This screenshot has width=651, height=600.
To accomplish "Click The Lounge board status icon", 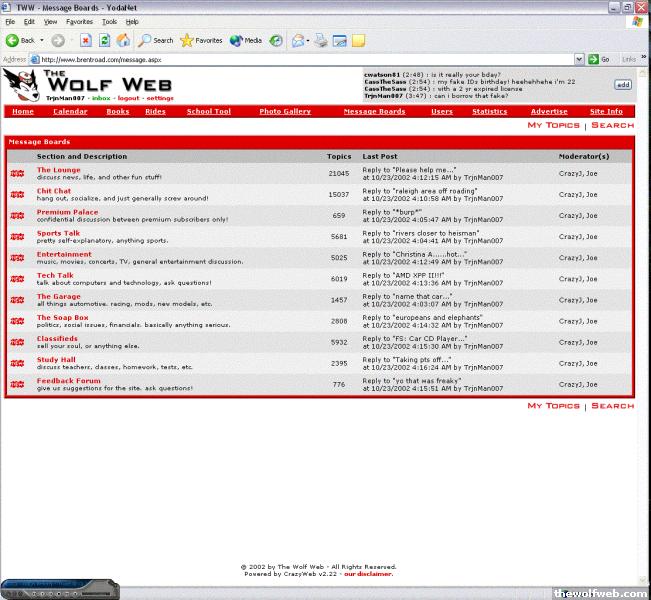I will [17, 174].
